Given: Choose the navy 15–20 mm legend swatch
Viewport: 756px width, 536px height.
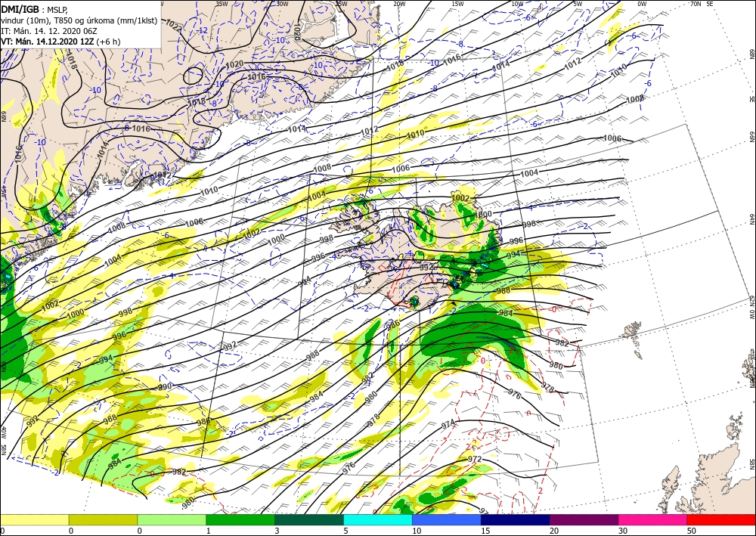Looking at the screenshot, I should [516, 519].
